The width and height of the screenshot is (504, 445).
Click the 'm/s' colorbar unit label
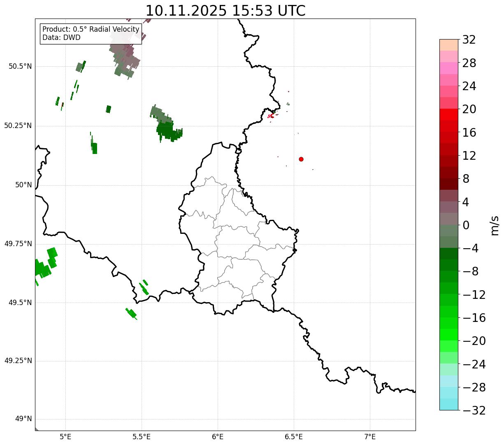(494, 225)
